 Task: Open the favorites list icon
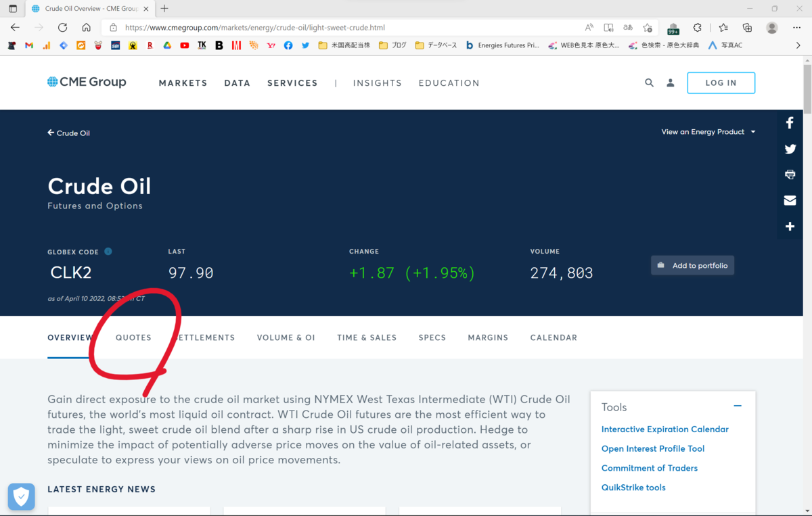point(723,28)
